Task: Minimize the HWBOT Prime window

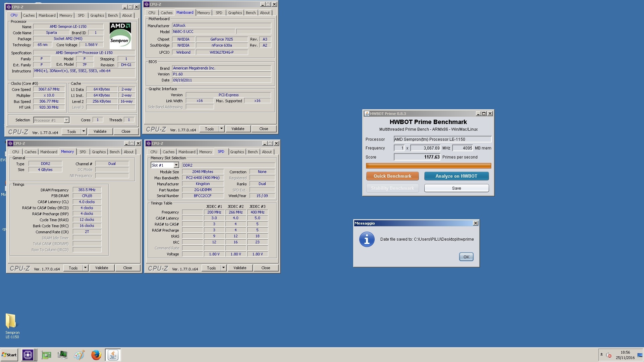Action: tap(478, 114)
